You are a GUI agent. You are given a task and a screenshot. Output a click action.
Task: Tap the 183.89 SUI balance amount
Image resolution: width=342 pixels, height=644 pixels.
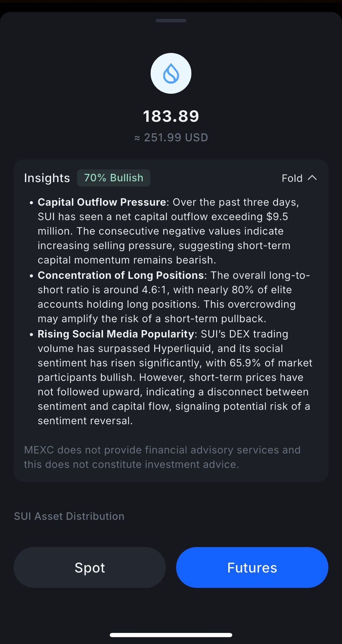coord(171,116)
